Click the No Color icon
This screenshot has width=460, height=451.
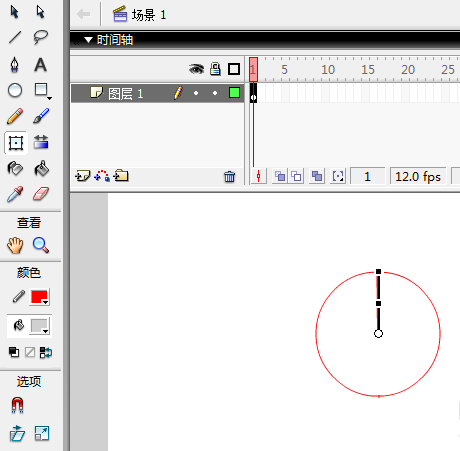click(x=30, y=352)
